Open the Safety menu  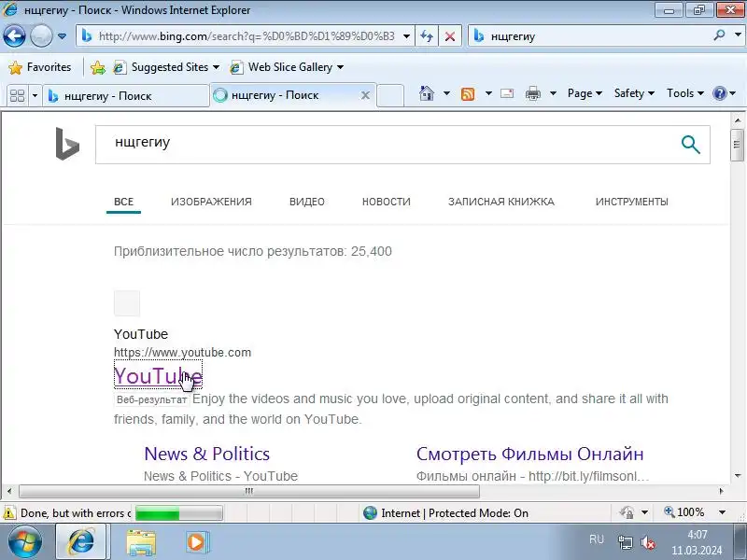click(x=634, y=93)
